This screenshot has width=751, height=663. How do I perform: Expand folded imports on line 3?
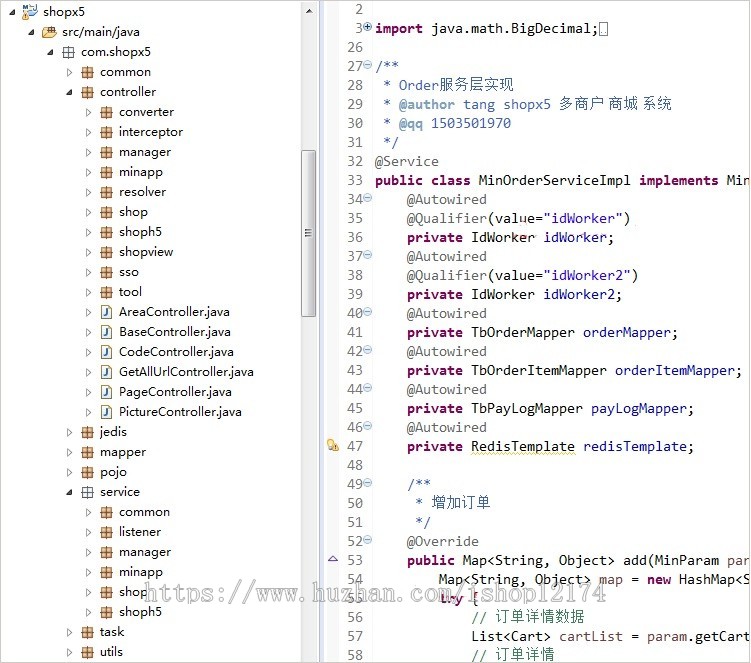[x=367, y=27]
